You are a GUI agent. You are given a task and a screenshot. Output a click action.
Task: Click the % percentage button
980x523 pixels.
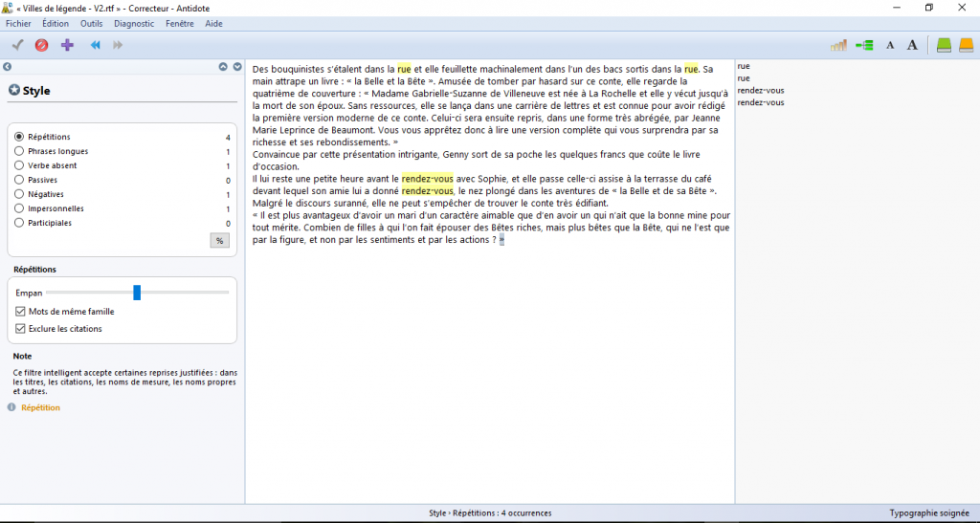[x=219, y=241]
